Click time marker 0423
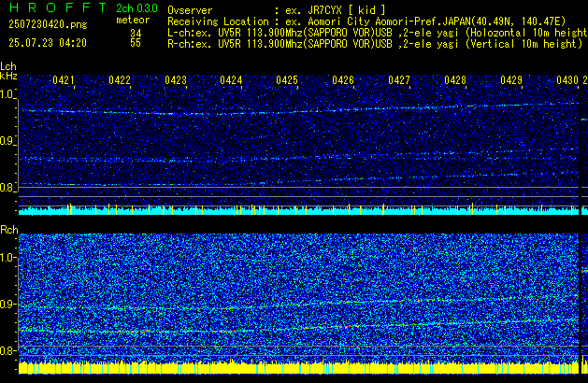588x383 pixels. [176, 80]
